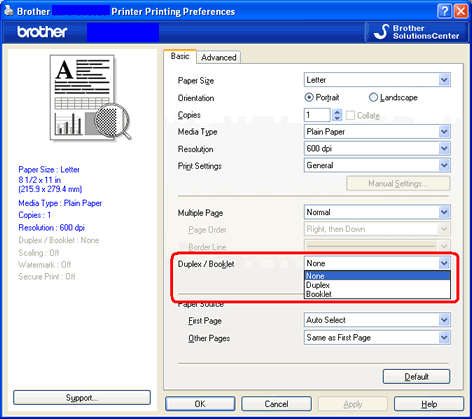Select Landscape orientation

point(393,97)
